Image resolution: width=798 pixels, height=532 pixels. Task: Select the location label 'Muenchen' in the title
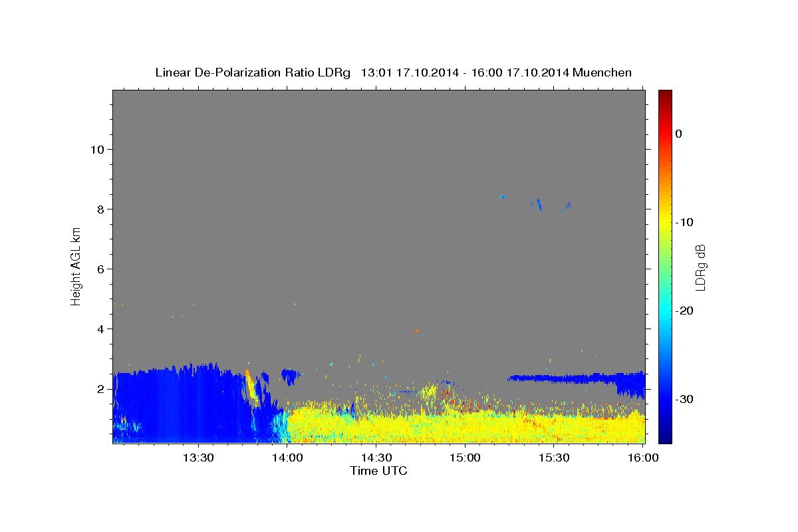(x=603, y=72)
